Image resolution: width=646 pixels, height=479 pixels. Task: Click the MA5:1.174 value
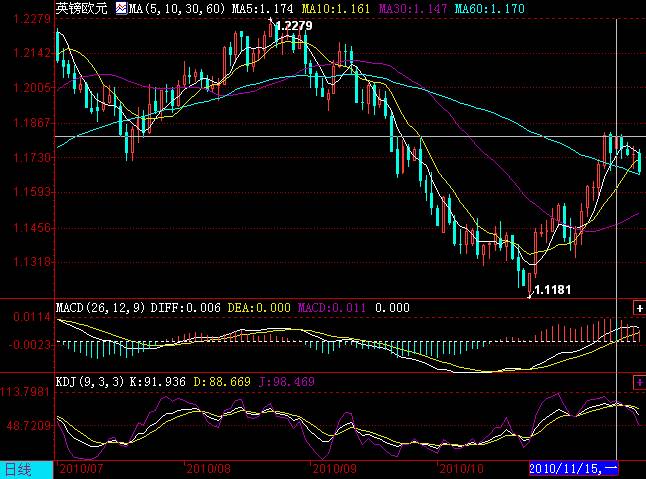point(262,8)
